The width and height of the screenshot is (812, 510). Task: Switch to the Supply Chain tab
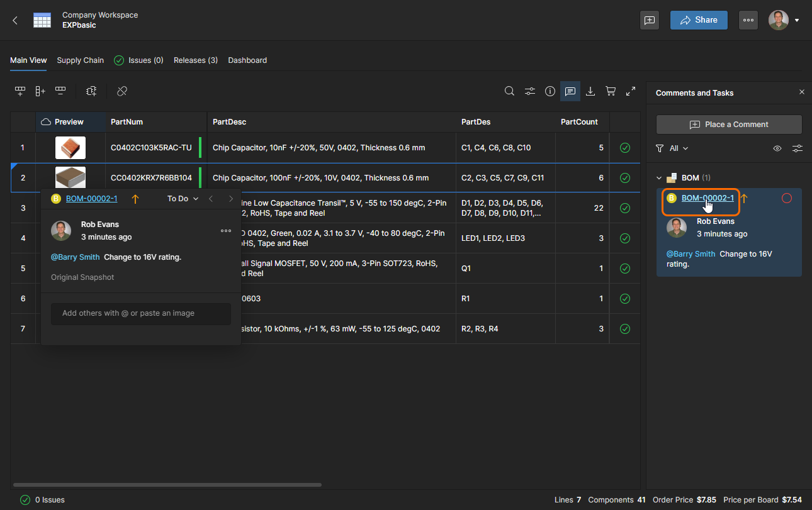click(80, 60)
